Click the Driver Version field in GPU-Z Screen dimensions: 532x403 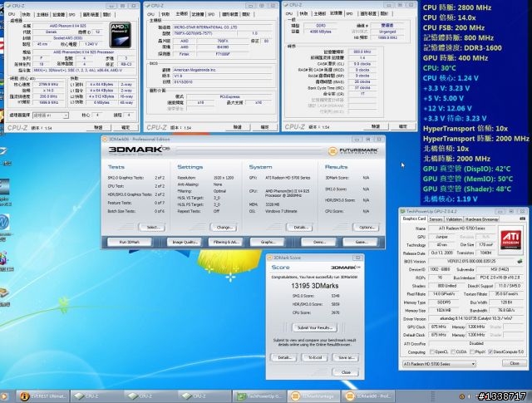(476, 318)
